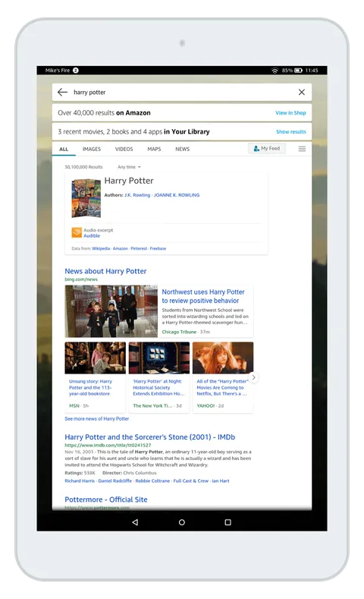
Task: Tap the Audible audio excerpt icon
Action: pyautogui.click(x=77, y=232)
